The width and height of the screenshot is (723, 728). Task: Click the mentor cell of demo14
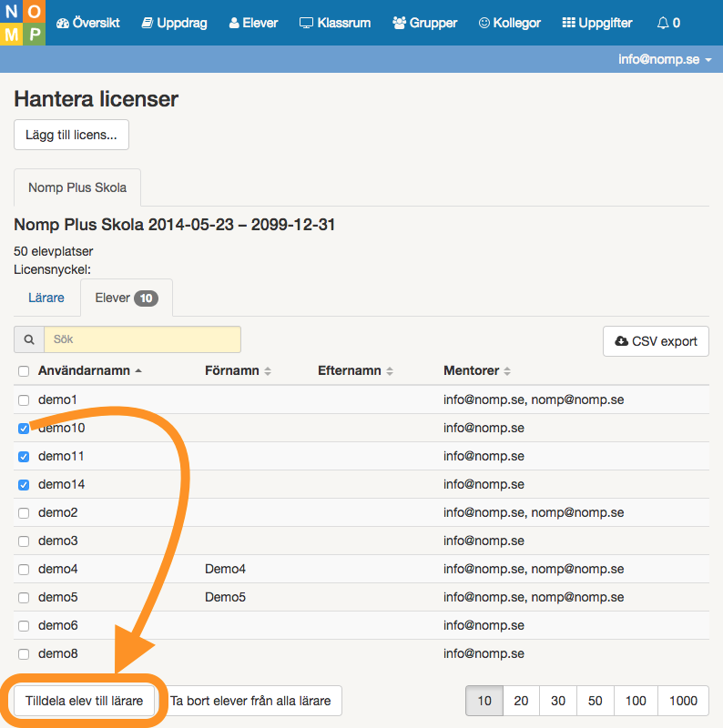[484, 485]
